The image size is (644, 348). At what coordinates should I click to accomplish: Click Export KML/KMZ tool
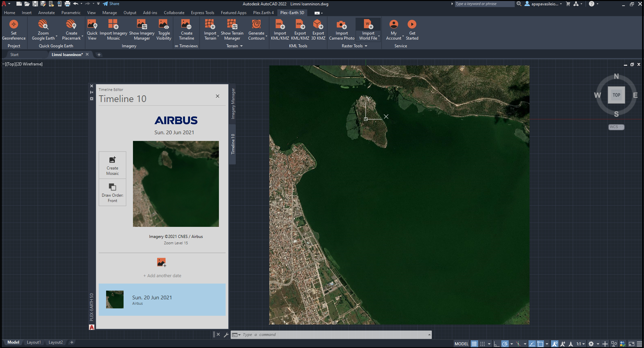point(300,30)
